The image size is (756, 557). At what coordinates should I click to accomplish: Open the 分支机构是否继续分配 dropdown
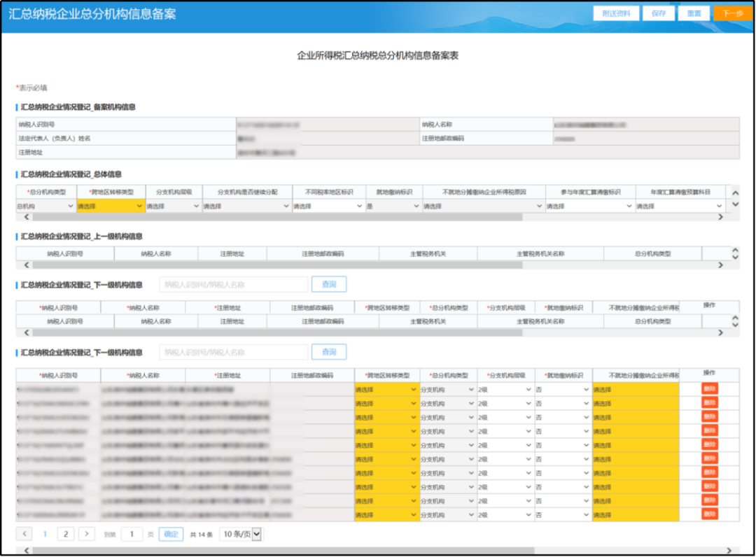tap(247, 206)
